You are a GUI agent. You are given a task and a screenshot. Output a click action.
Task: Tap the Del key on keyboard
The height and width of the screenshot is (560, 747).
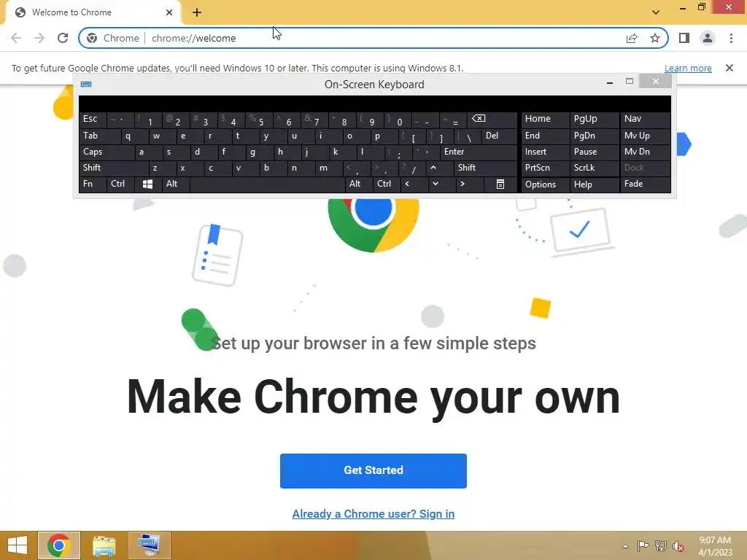(x=499, y=136)
